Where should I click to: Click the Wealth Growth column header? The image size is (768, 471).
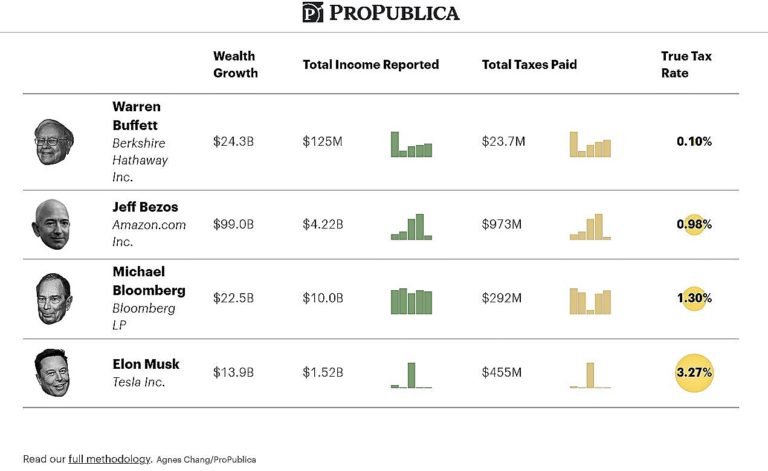[x=235, y=65]
